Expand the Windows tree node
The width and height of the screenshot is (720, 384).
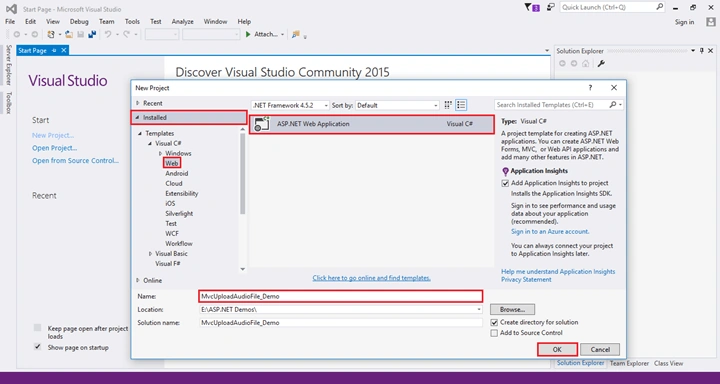click(160, 153)
